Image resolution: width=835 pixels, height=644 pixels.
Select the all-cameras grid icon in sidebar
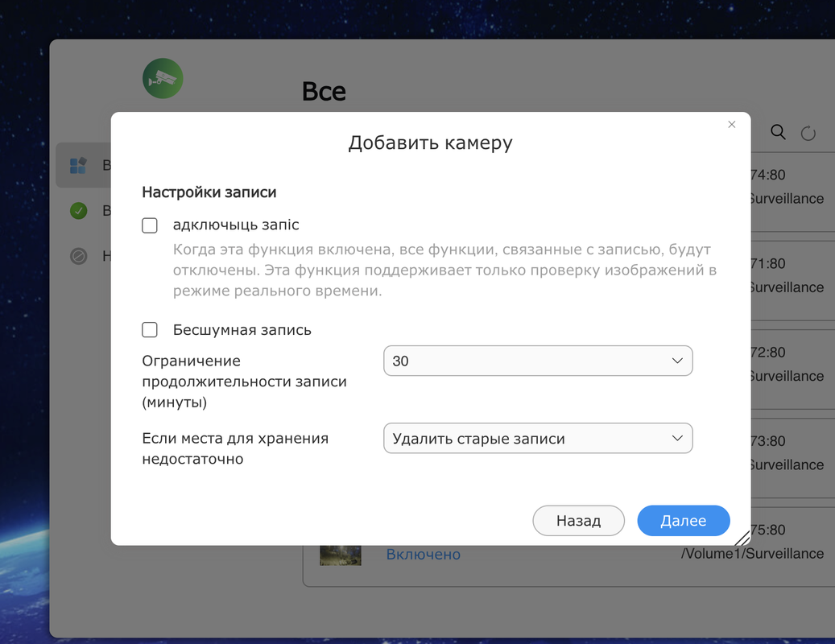pos(78,165)
